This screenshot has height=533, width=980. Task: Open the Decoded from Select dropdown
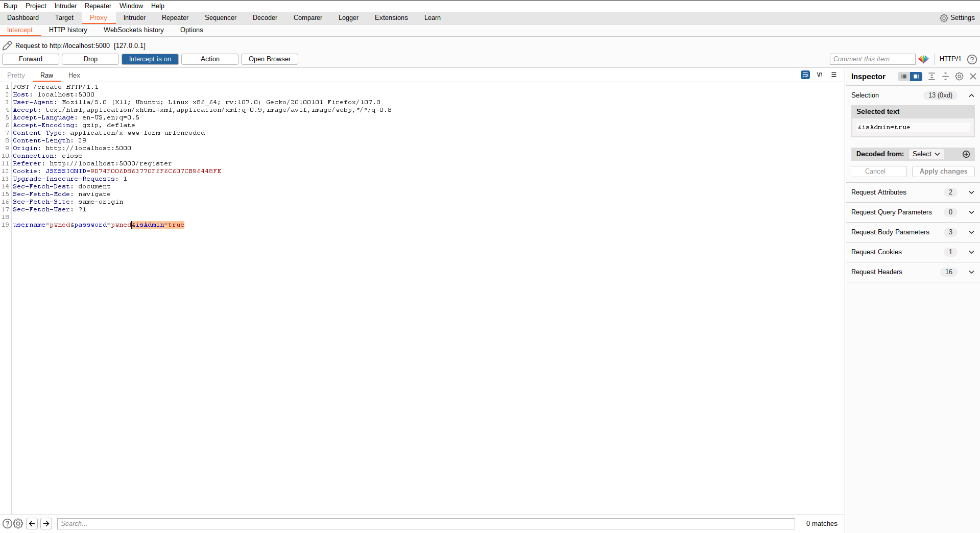tap(926, 154)
